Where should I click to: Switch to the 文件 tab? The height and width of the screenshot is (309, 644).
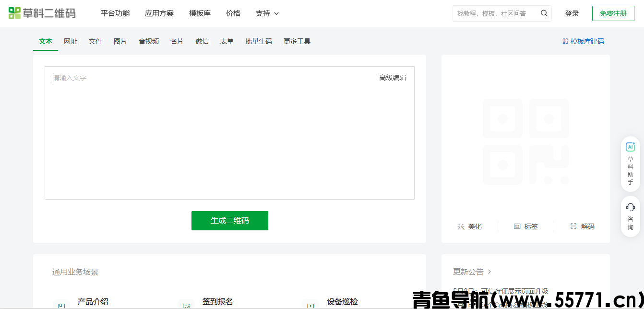[x=95, y=41]
